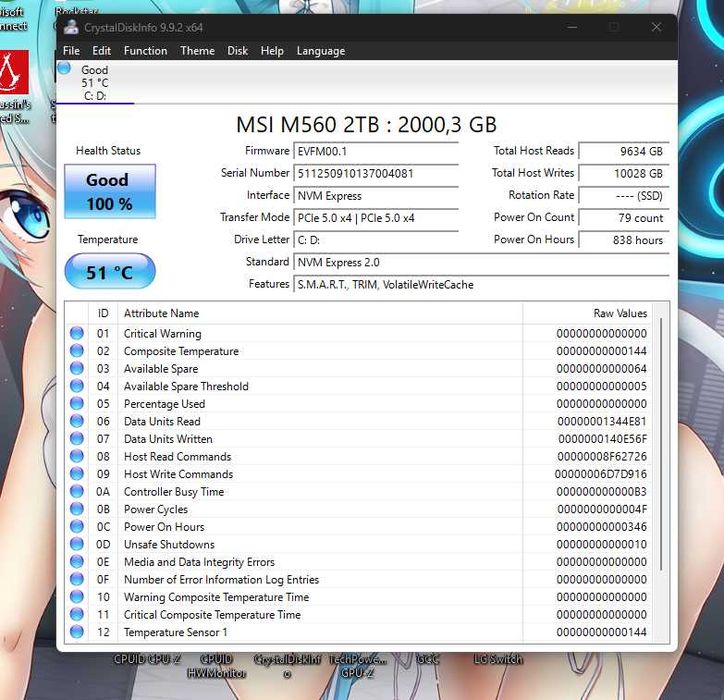Open the Function menu
This screenshot has height=700, width=724.
coord(145,51)
